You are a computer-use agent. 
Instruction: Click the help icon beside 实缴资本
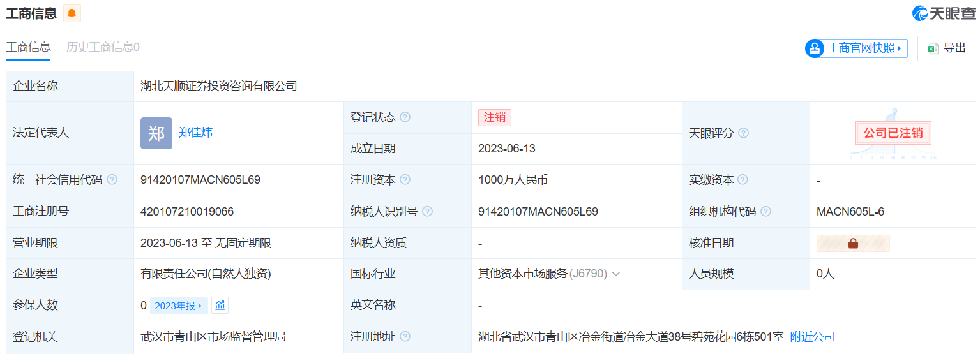click(x=743, y=180)
